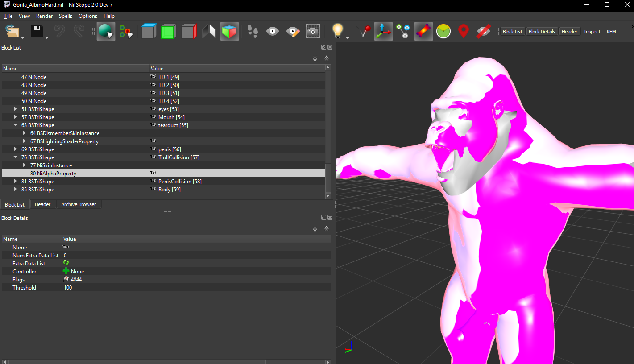The image size is (634, 364).
Task: Open the Spells menu
Action: tap(66, 16)
